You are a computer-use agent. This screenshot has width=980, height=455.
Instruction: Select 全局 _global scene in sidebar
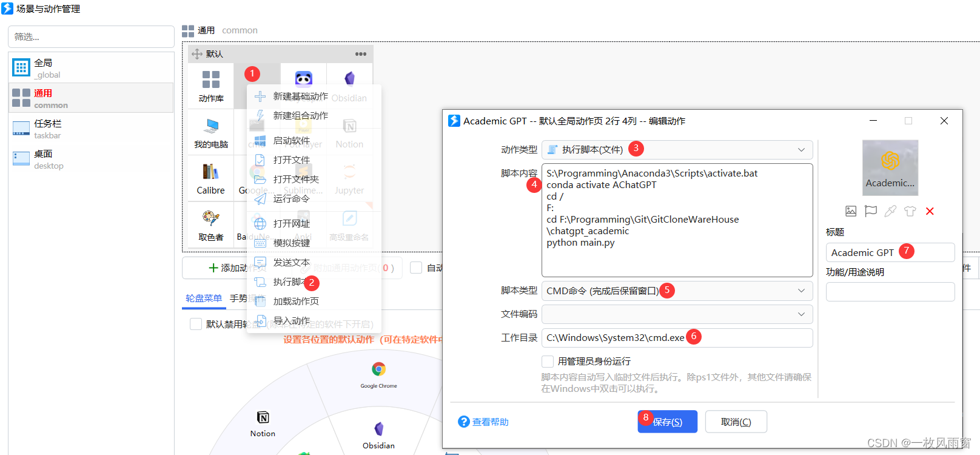pyautogui.click(x=91, y=68)
